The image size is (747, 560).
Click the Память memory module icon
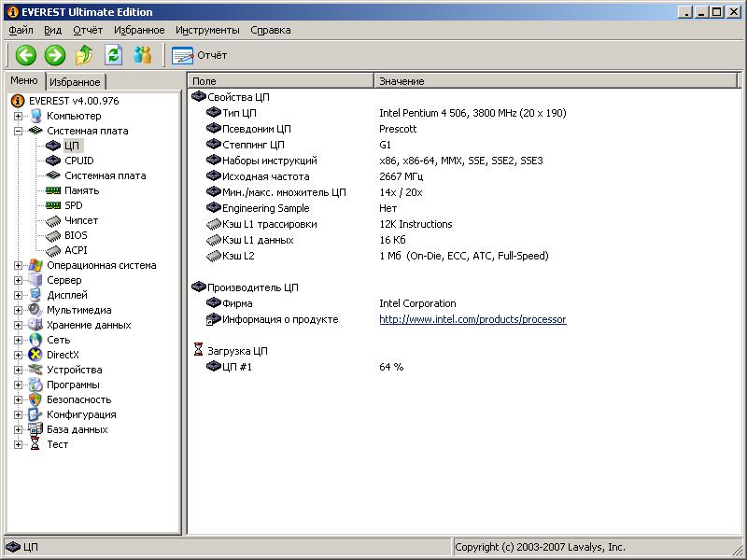pos(53,190)
